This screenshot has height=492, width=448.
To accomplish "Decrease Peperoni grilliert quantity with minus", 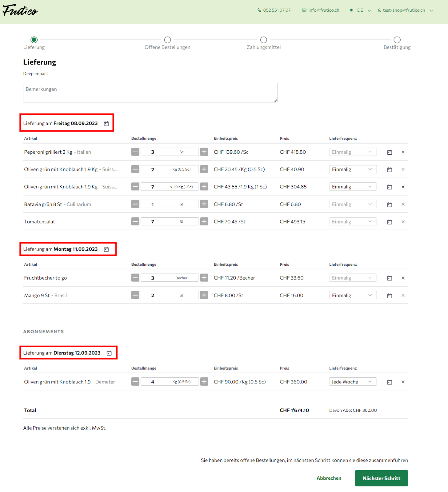I will (135, 152).
